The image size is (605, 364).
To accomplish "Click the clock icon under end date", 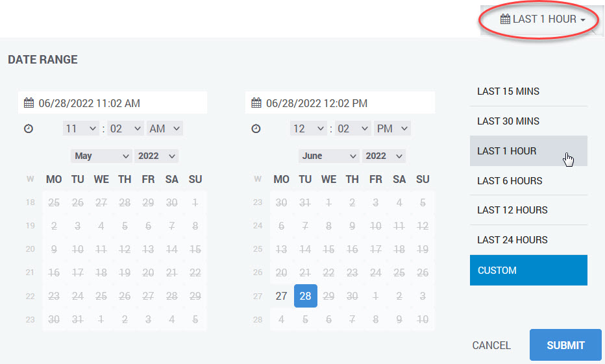I will 256,129.
